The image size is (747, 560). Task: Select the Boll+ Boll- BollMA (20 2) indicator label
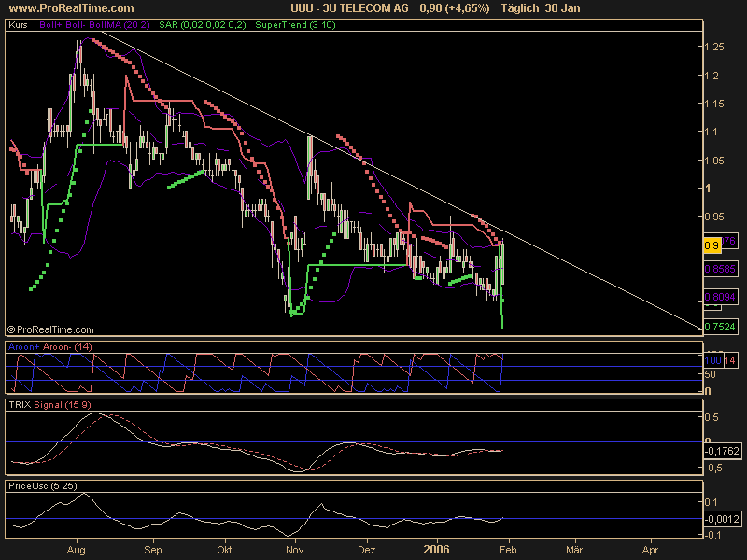[94, 25]
